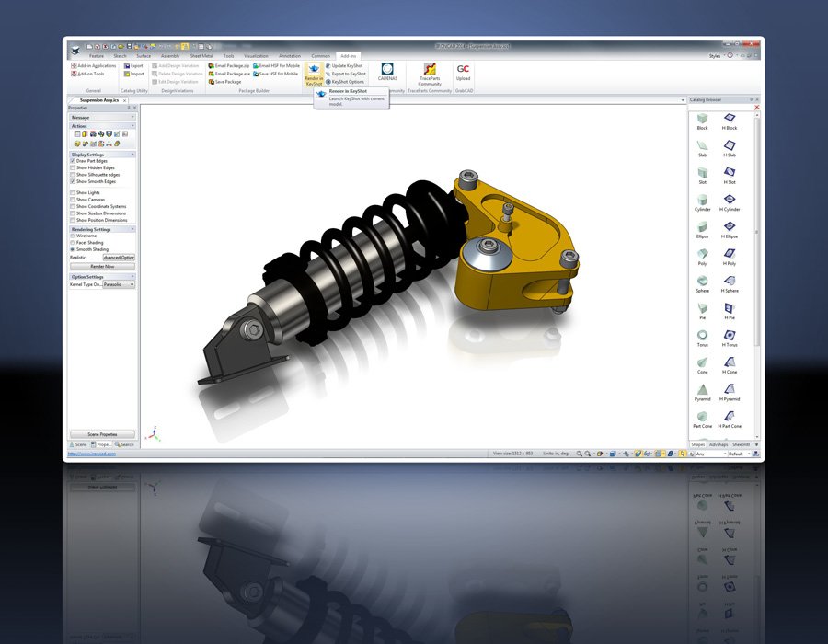The image size is (828, 644).
Task: Enable Show Cameras checkbox
Action: [73, 200]
